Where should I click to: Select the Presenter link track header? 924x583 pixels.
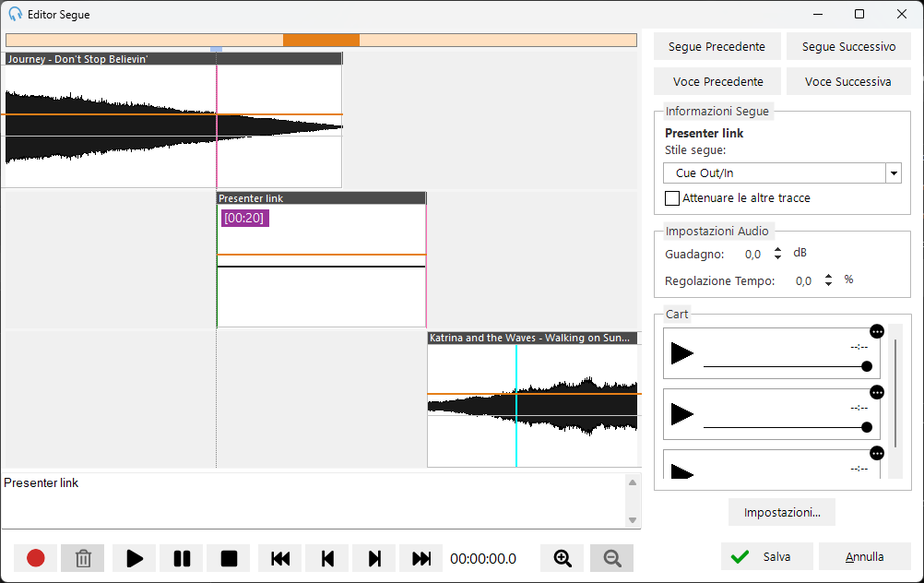(321, 198)
